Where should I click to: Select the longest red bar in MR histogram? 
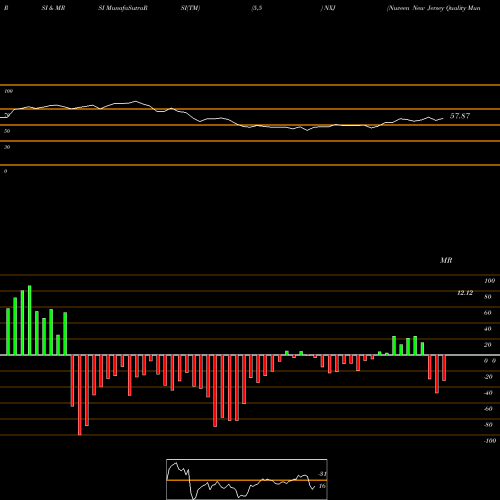pyautogui.click(x=80, y=395)
